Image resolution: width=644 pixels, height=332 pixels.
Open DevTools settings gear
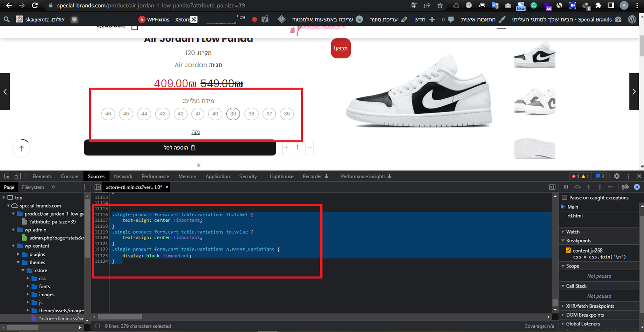617,176
